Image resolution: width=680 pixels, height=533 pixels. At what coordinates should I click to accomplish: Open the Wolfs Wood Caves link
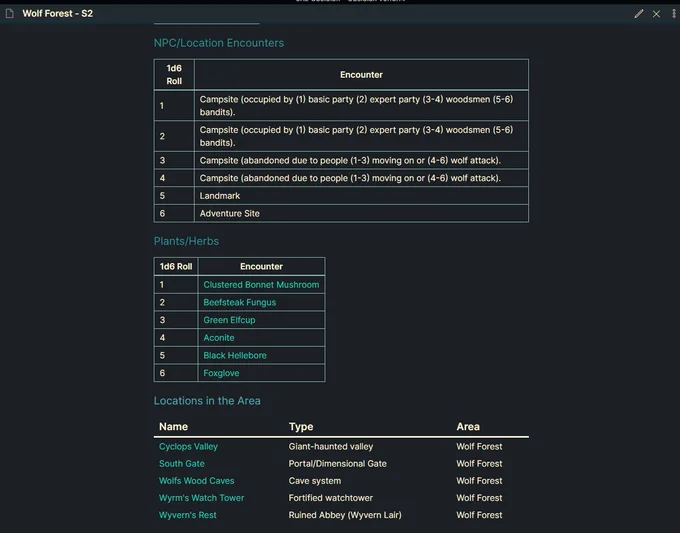pyautogui.click(x=196, y=481)
